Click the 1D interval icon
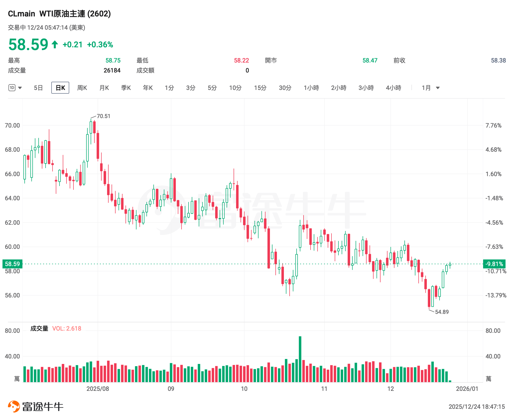This screenshot has width=513, height=420. (12, 88)
